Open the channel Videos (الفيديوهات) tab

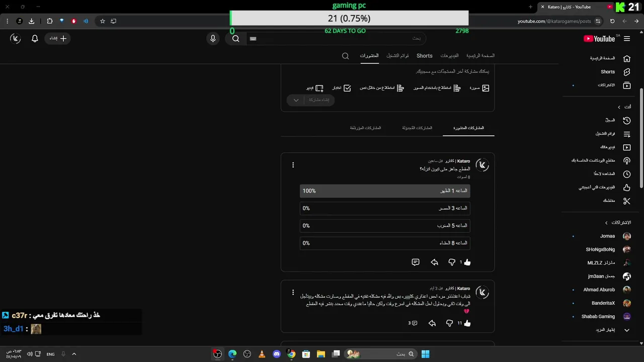[x=449, y=56]
